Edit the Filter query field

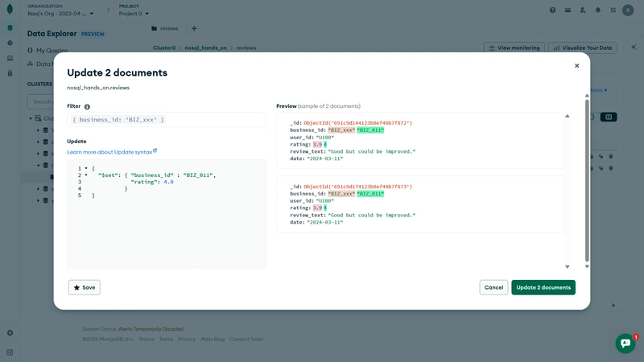coord(167,120)
